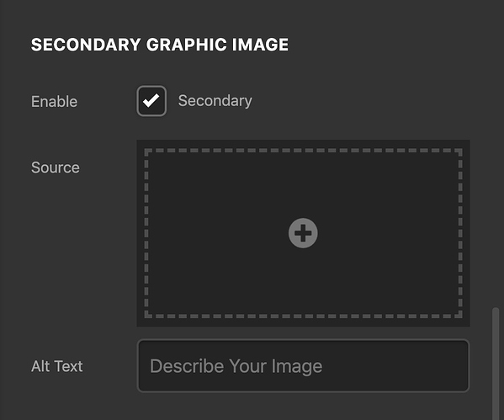
Task: Click the vertical scrollbar thumb
Action: 496,364
